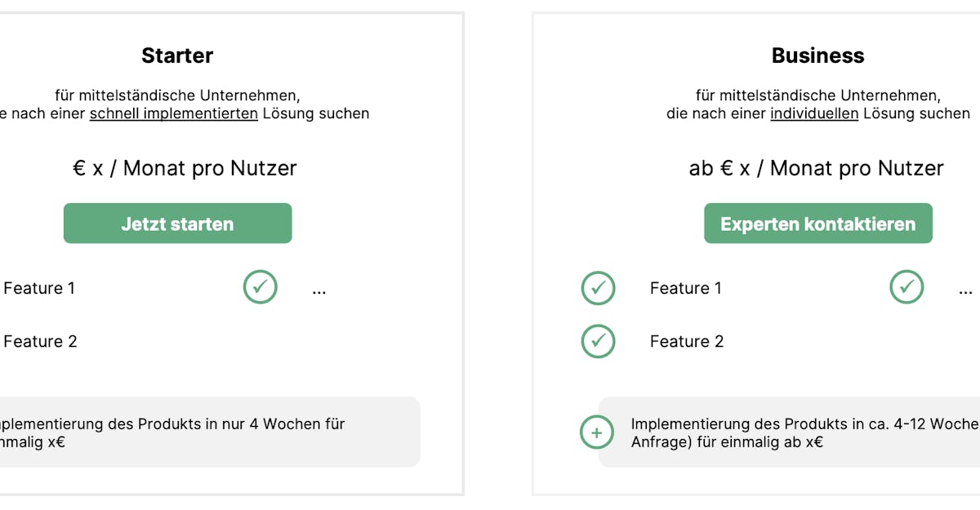Screen dimensions: 980x510
Task: Expand the ellipsis in the Starter card
Action: 319,290
